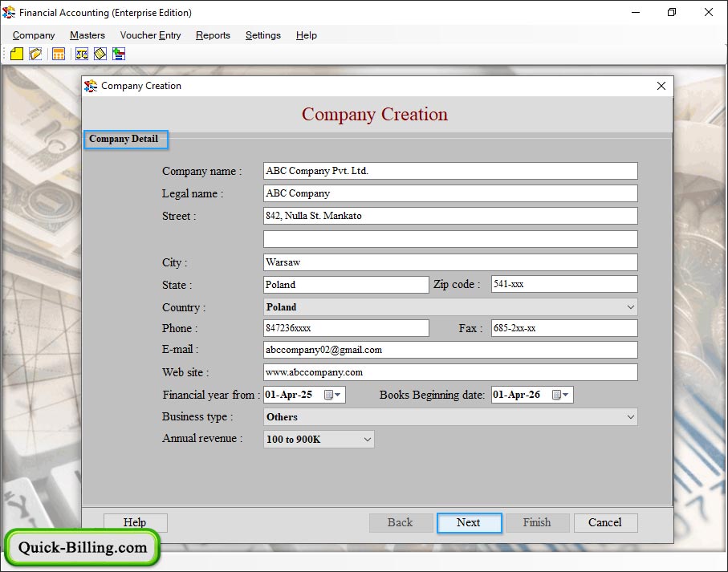Click the balance scales toolbar icon

[82, 55]
